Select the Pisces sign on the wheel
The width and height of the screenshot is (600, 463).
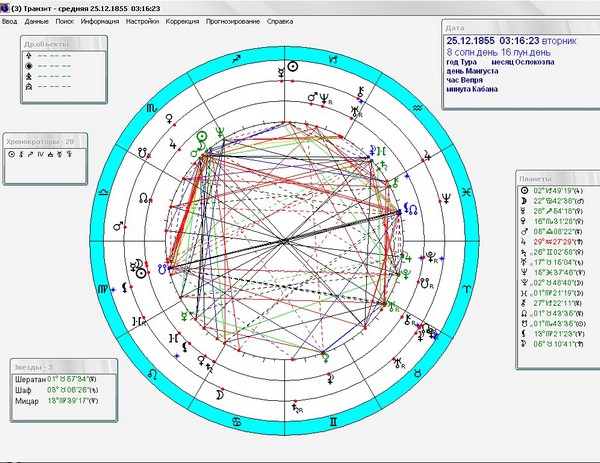466,192
